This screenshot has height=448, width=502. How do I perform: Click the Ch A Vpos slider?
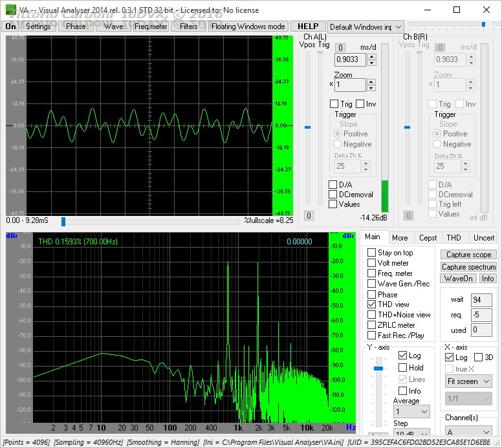[x=308, y=127]
